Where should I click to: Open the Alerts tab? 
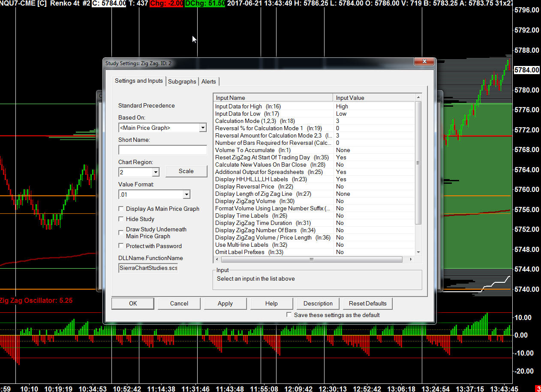tap(209, 81)
